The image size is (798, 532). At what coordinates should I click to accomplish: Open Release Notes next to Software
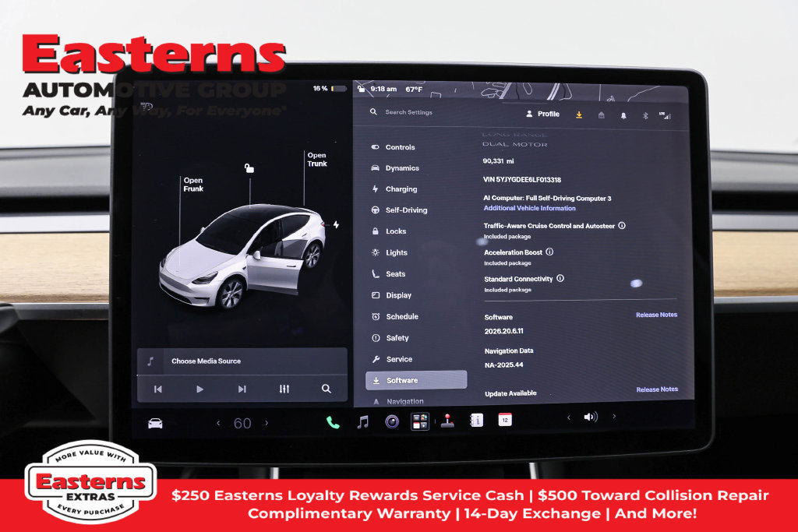click(656, 315)
